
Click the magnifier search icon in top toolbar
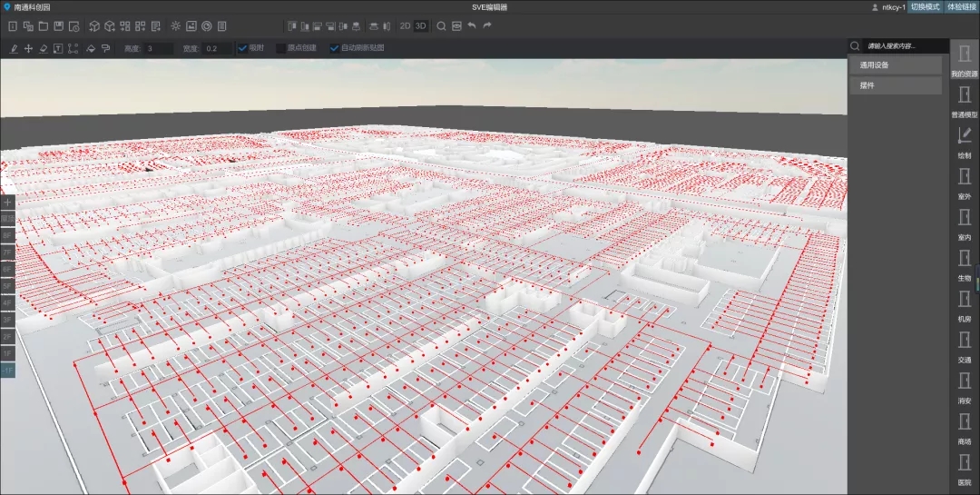(x=441, y=26)
